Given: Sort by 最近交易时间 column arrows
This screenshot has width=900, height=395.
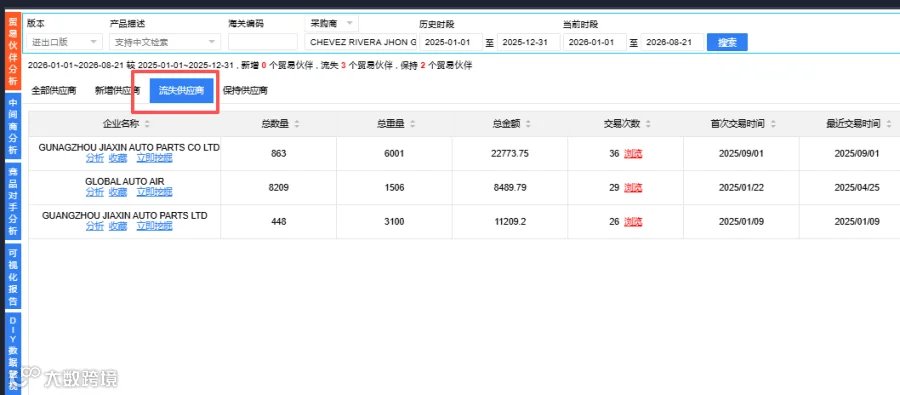Looking at the screenshot, I should pos(889,124).
